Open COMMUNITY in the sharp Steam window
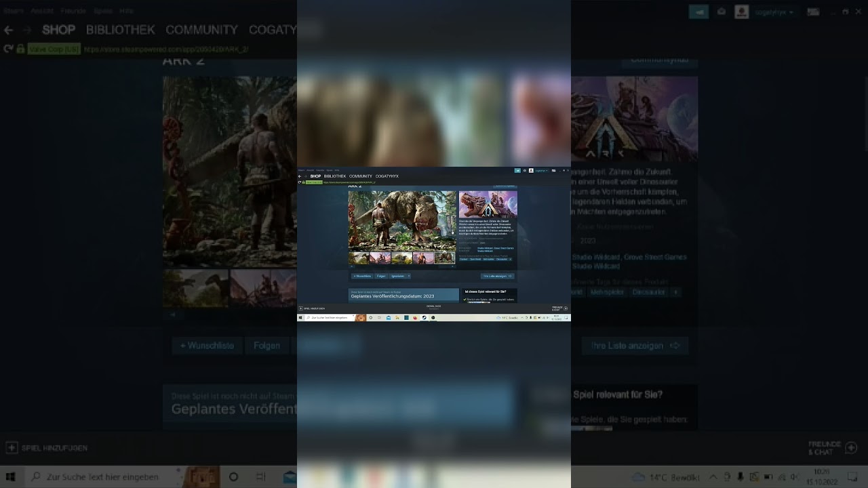 coord(361,176)
